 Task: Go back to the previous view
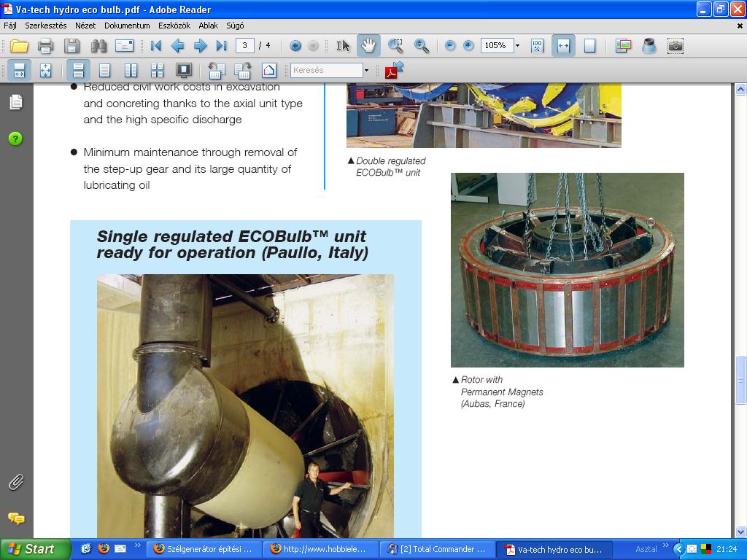pos(295,46)
